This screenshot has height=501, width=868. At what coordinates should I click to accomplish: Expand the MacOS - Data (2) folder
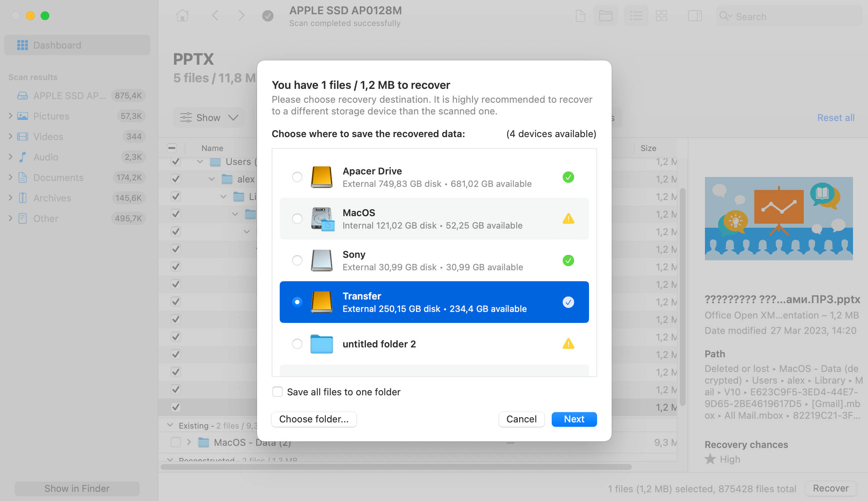[189, 442]
